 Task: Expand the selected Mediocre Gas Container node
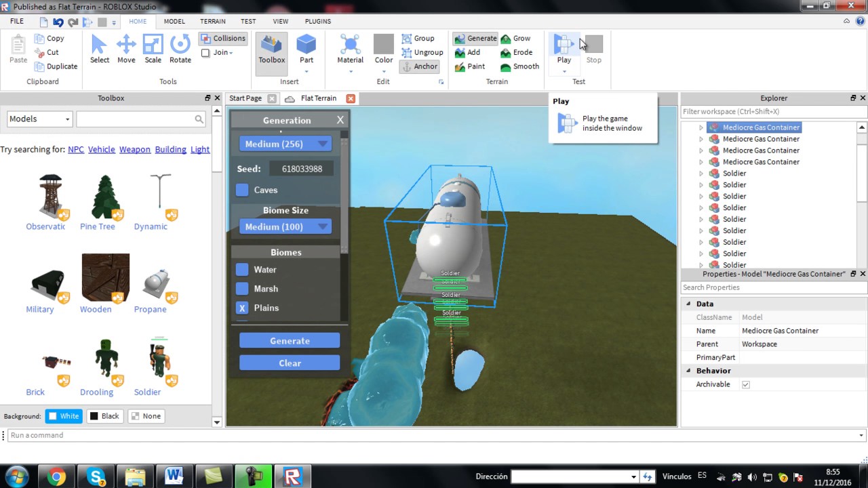[x=701, y=127]
